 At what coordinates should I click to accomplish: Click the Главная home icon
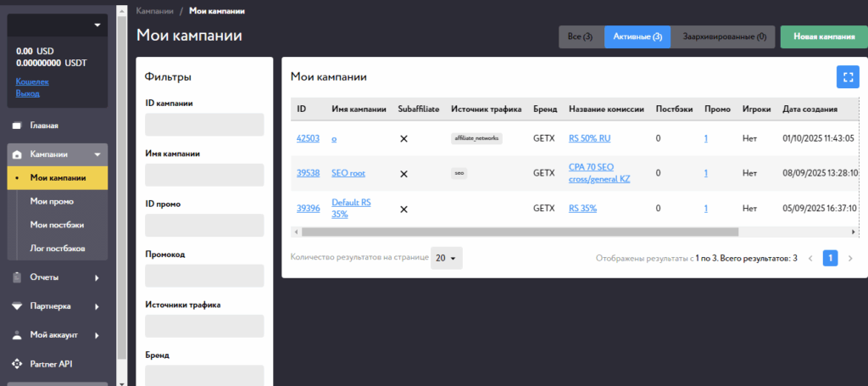click(x=16, y=126)
